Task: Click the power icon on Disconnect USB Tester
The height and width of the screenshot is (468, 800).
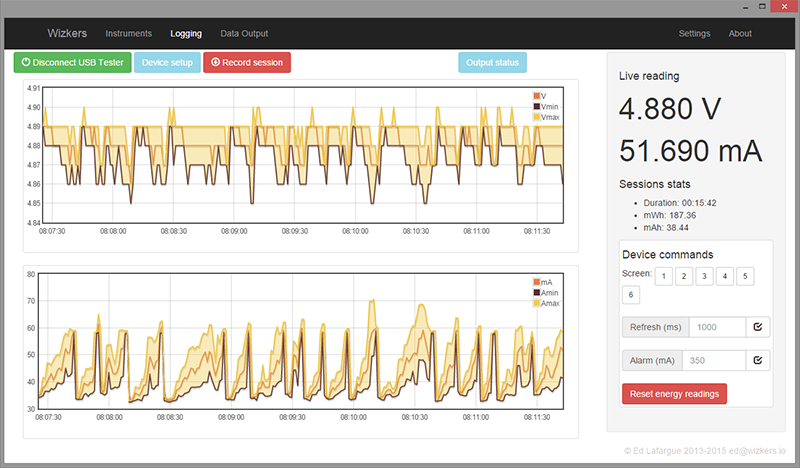Action: click(26, 62)
